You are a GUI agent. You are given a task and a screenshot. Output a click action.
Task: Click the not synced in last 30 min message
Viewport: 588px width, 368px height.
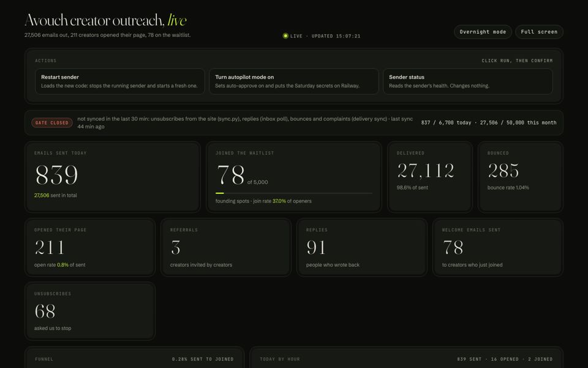tap(245, 123)
